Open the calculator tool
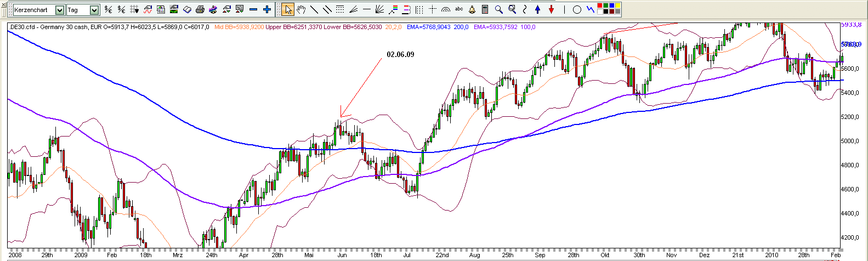 [485, 9]
